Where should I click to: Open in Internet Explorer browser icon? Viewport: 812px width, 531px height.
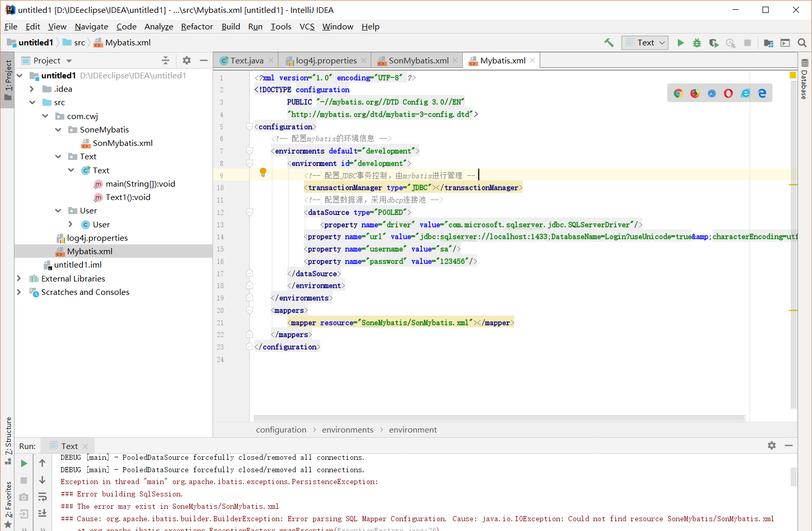pyautogui.click(x=745, y=93)
